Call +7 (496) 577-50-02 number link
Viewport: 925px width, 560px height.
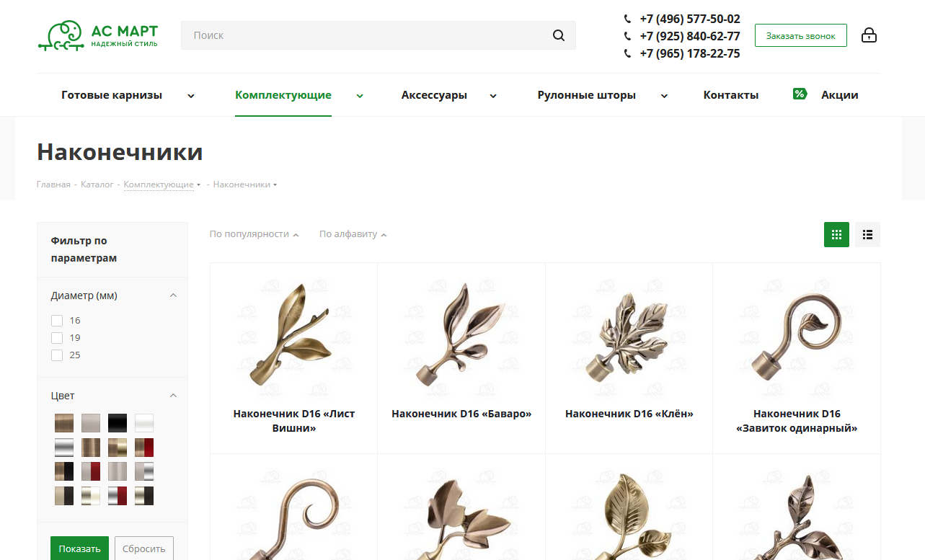click(690, 19)
